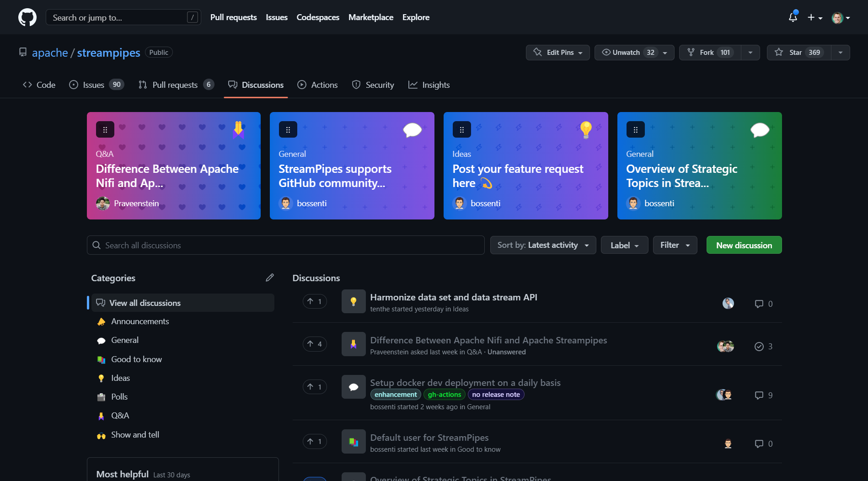Open the notifications bell
The width and height of the screenshot is (868, 481).
793,17
